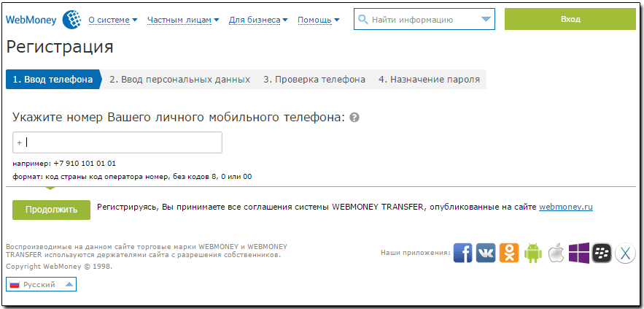The width and height of the screenshot is (644, 309).
Task: Select step '2. Ввод персональных данных'
Action: point(180,80)
